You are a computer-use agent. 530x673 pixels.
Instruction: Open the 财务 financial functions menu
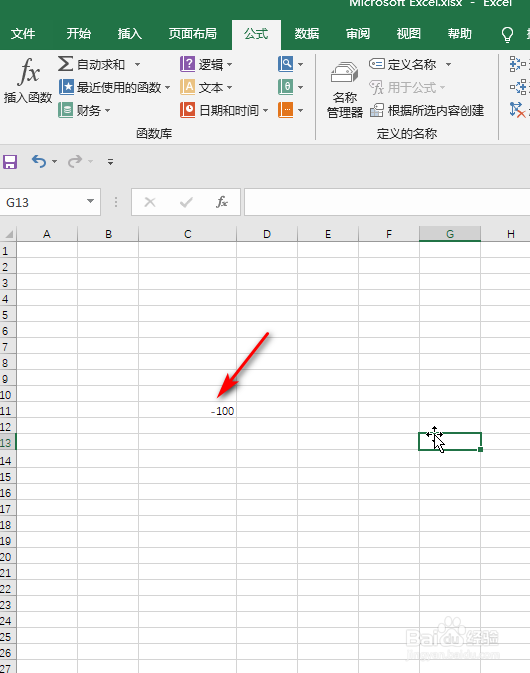(85, 110)
